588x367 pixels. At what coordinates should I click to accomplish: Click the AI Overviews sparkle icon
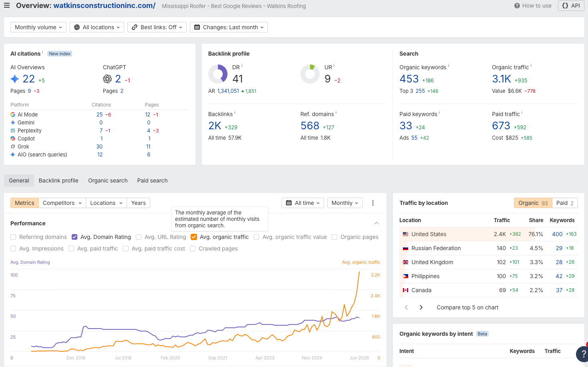[x=15, y=79]
